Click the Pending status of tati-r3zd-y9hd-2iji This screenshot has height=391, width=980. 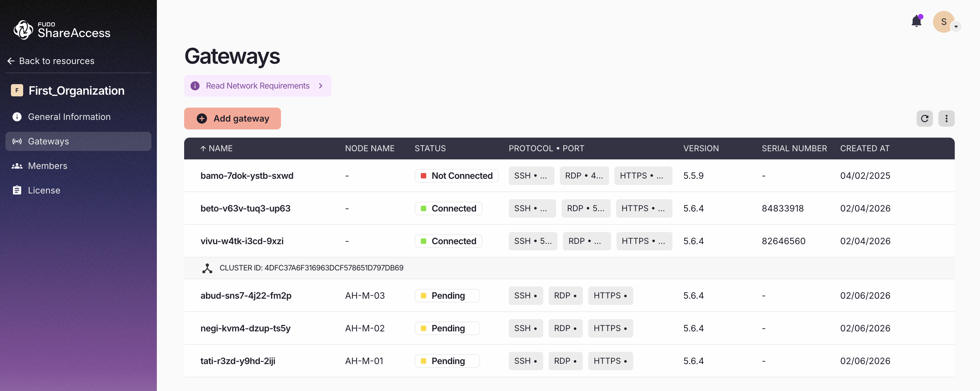(447, 361)
